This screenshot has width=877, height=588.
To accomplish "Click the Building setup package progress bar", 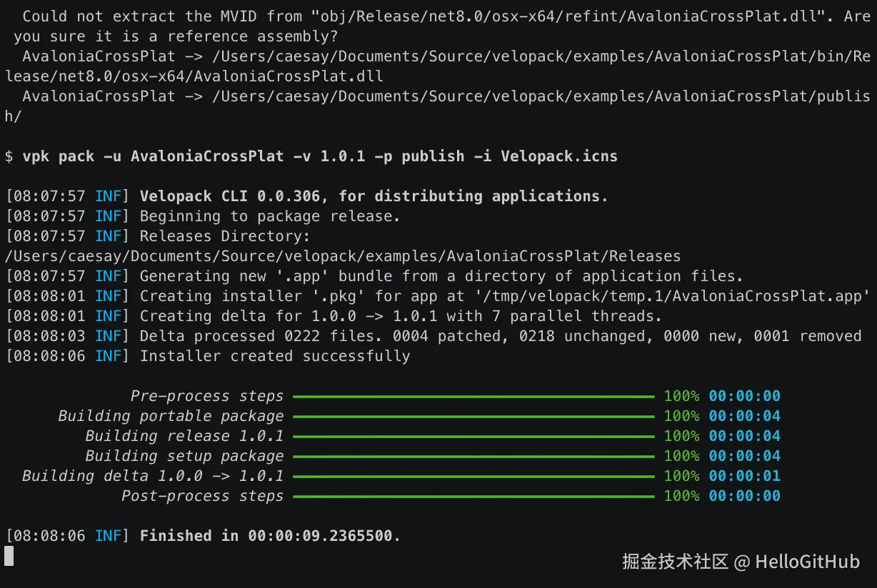I will [x=473, y=456].
